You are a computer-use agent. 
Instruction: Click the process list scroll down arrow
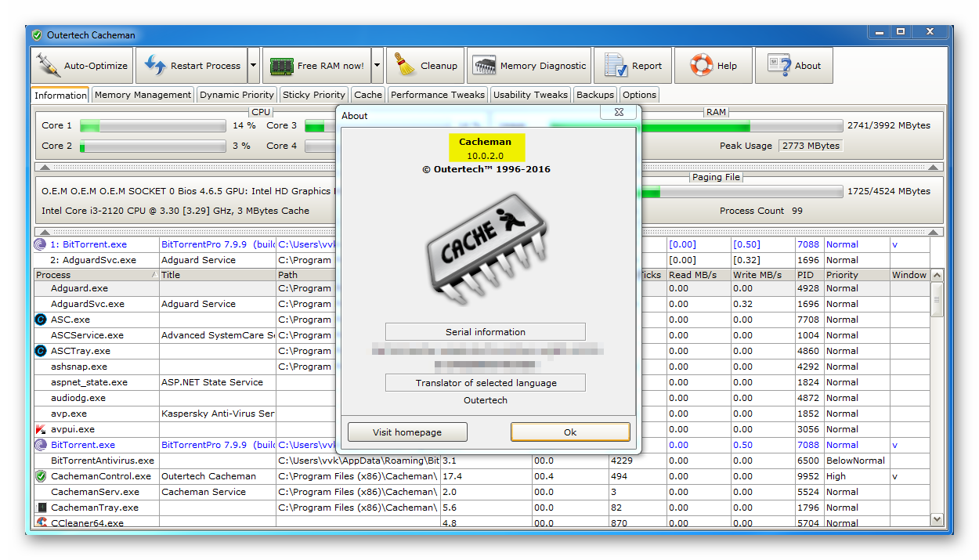937,519
